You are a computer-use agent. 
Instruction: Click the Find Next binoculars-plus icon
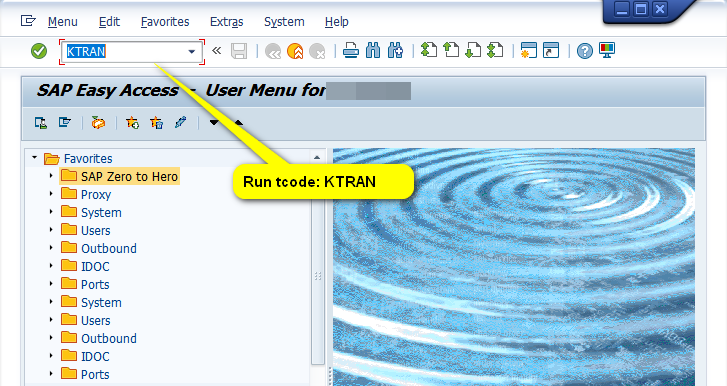click(395, 51)
